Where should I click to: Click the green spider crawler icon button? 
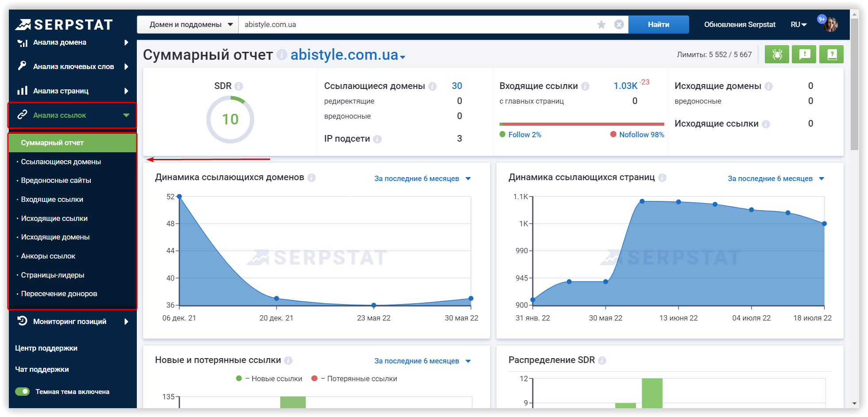pos(777,54)
